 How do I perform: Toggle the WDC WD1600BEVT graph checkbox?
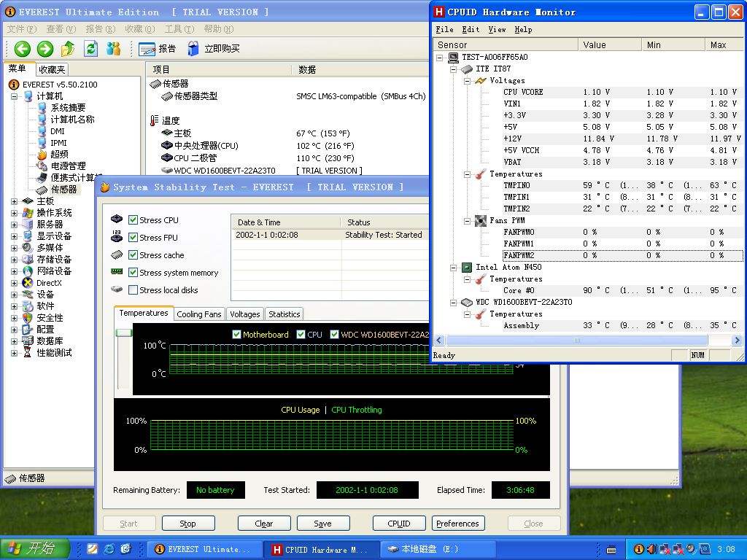click(334, 334)
